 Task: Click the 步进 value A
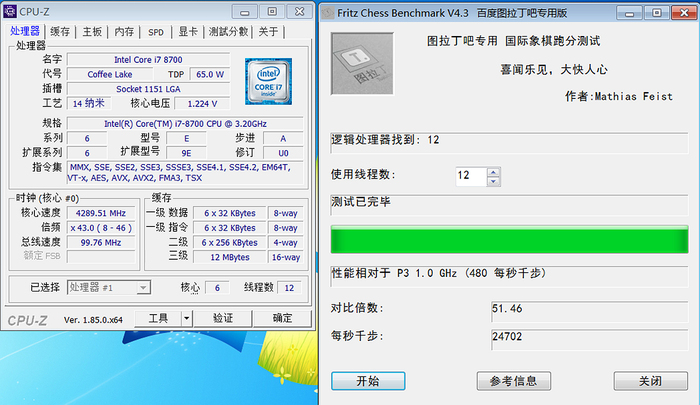tap(283, 138)
